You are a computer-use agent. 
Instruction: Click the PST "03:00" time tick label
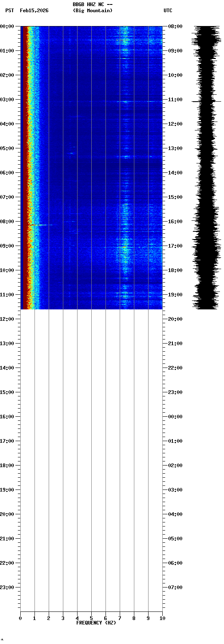(x=7, y=100)
